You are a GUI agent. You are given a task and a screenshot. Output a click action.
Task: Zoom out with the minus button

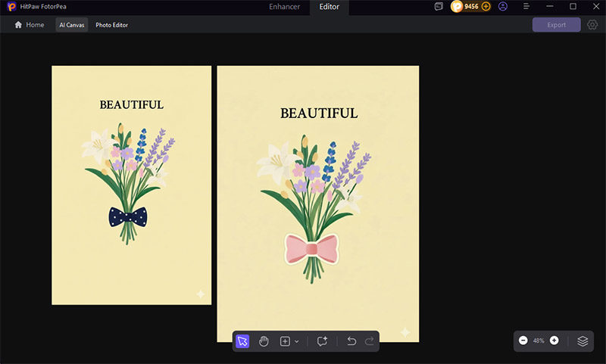(x=523, y=341)
